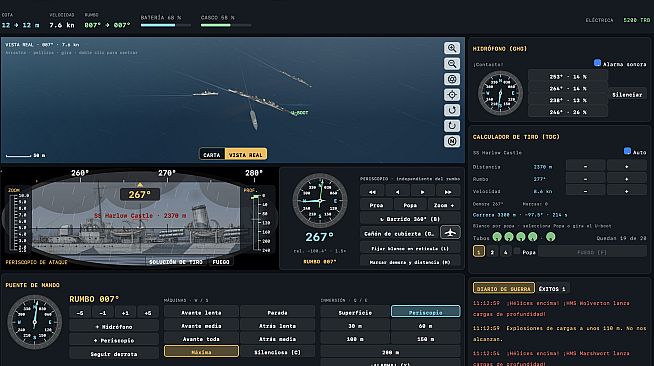The image size is (654, 366).
Task: Point periscope to Popa
Action: (410, 205)
